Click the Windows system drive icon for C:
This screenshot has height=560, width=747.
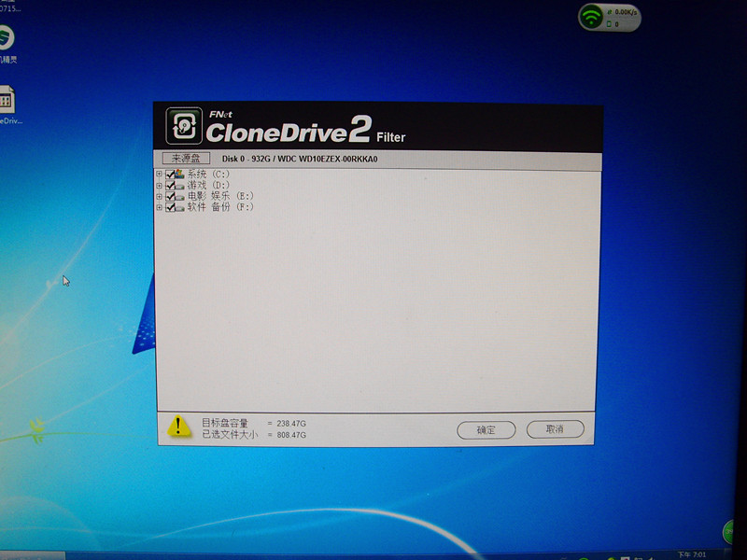(x=179, y=174)
